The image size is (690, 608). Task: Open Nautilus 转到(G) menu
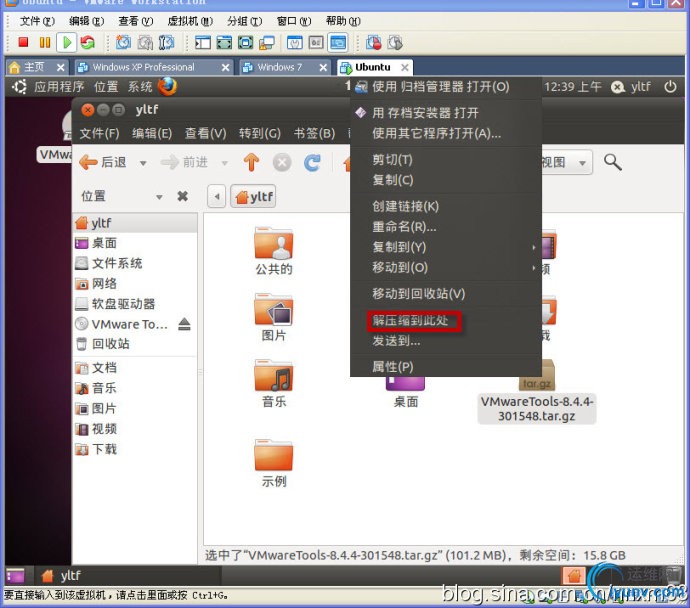point(260,133)
